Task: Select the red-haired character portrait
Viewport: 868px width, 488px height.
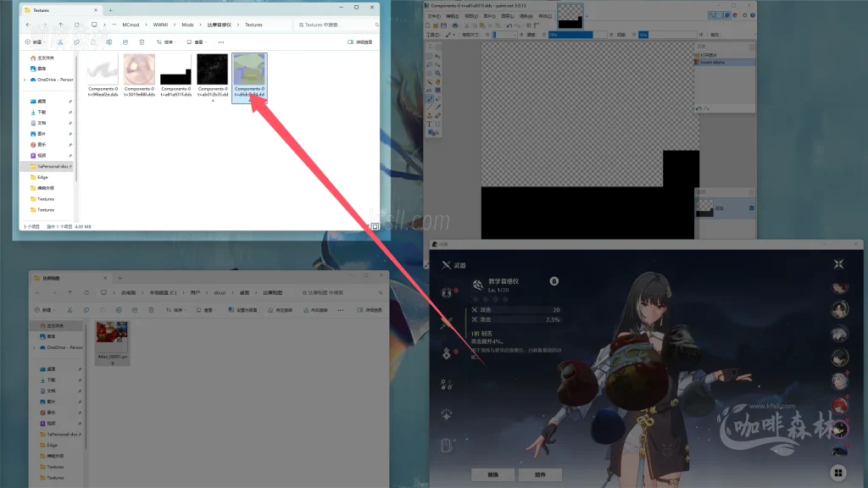Action: [839, 405]
